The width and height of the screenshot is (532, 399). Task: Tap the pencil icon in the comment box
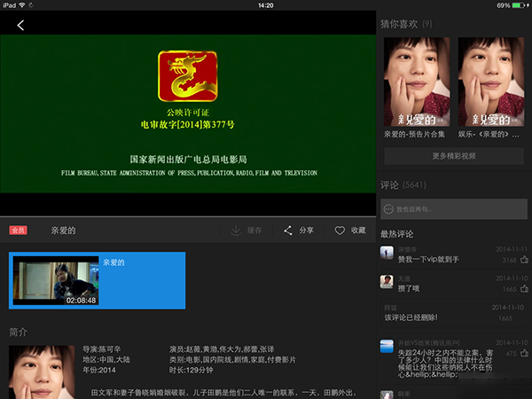click(387, 209)
